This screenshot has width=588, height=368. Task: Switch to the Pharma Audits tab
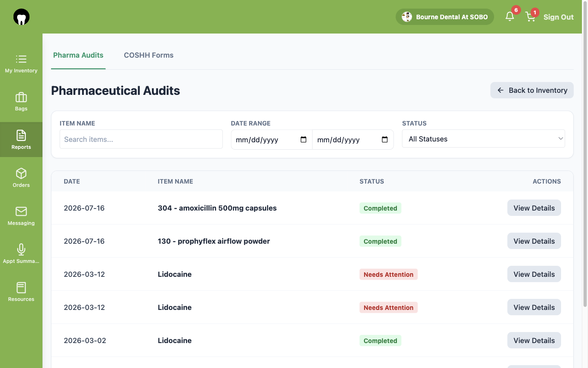tap(78, 55)
